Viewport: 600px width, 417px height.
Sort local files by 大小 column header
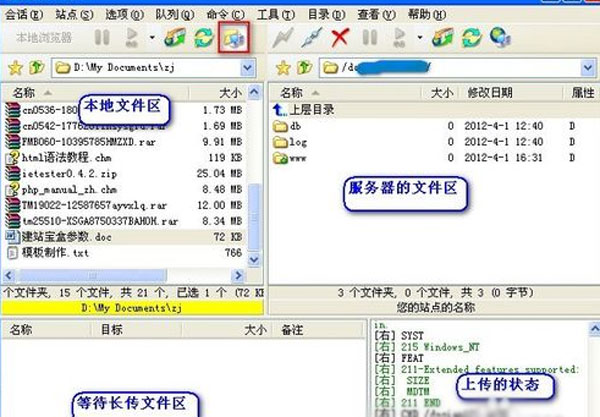pos(230,92)
